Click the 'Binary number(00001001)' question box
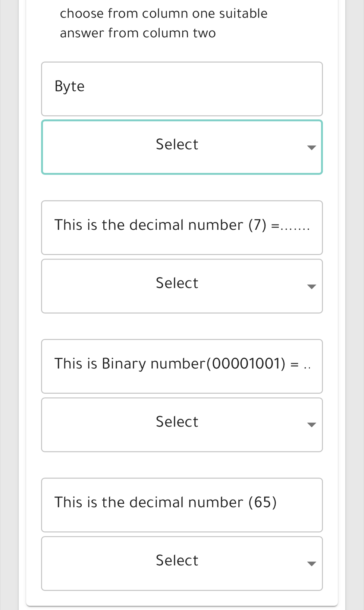 182,366
